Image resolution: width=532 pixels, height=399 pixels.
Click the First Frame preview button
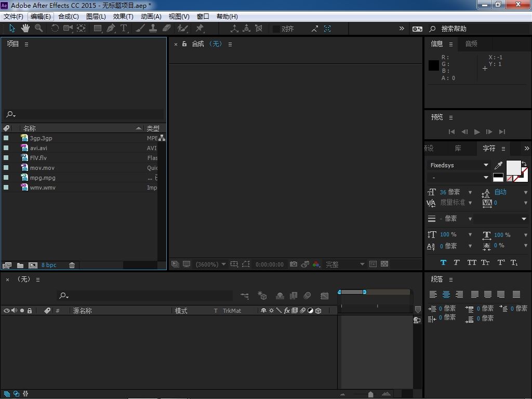[451, 131]
